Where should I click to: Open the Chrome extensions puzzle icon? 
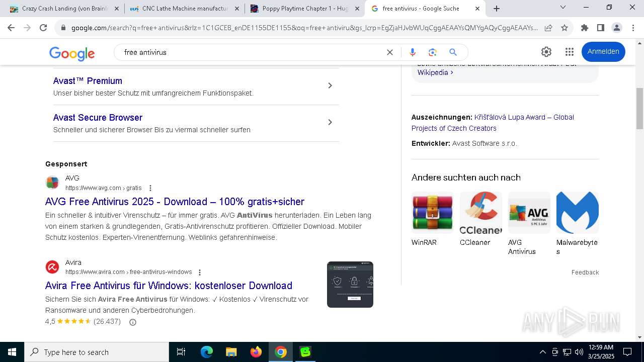[584, 28]
